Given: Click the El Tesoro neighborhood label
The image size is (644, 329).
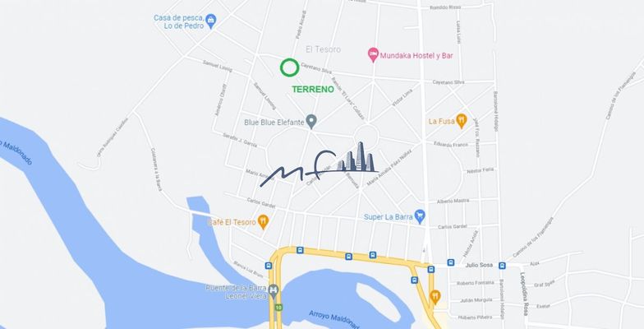Looking at the screenshot, I should coord(324,49).
